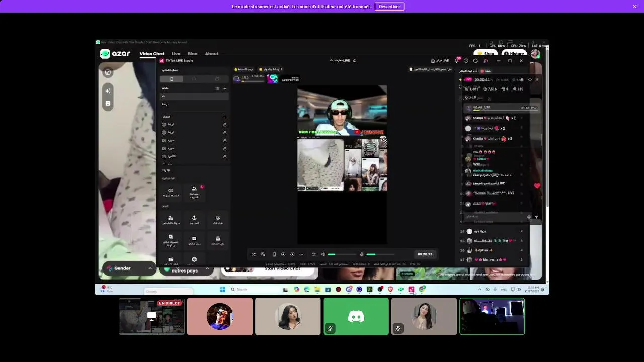Open the guest tool tile with red badge
The height and width of the screenshot is (362, 644).
(x=194, y=192)
